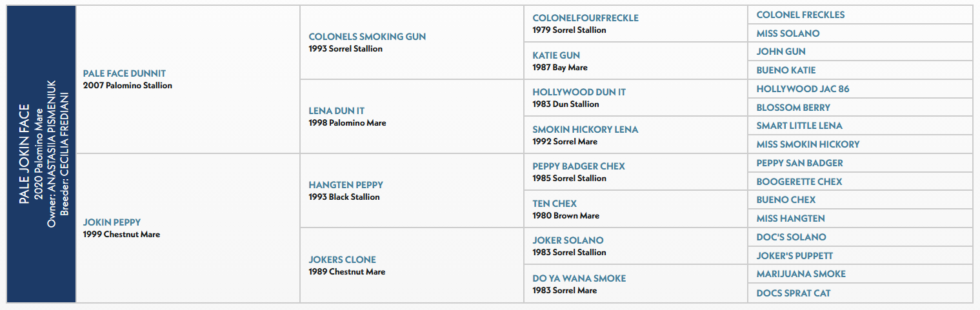Screen dimensions: 980x310
Task: Open COLONELS SMOKING GUN pedigree link
Action: point(367,37)
